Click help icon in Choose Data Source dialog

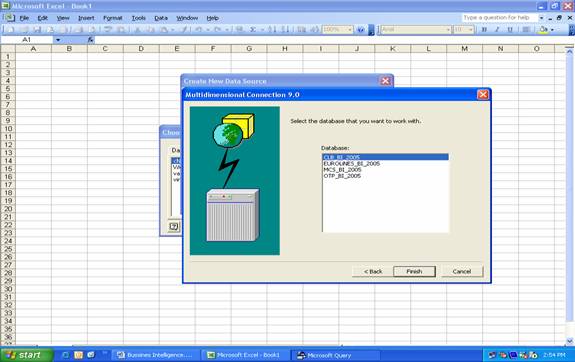pos(174,227)
